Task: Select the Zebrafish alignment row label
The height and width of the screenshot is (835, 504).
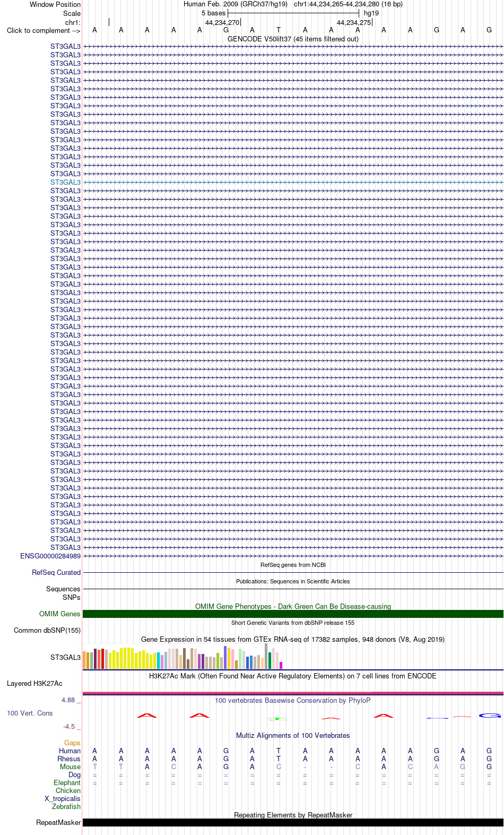Action: 66,806
